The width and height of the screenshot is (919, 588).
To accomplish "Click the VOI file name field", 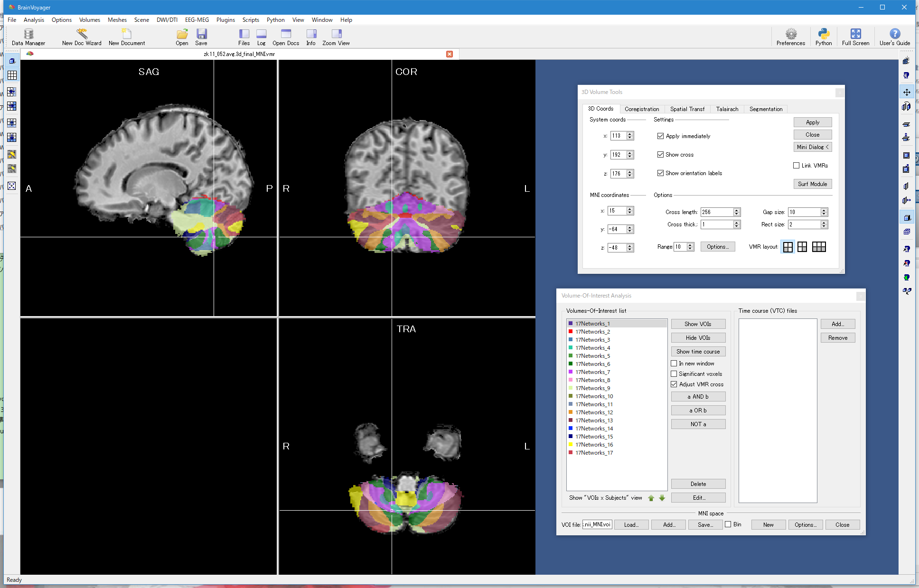I will (597, 524).
